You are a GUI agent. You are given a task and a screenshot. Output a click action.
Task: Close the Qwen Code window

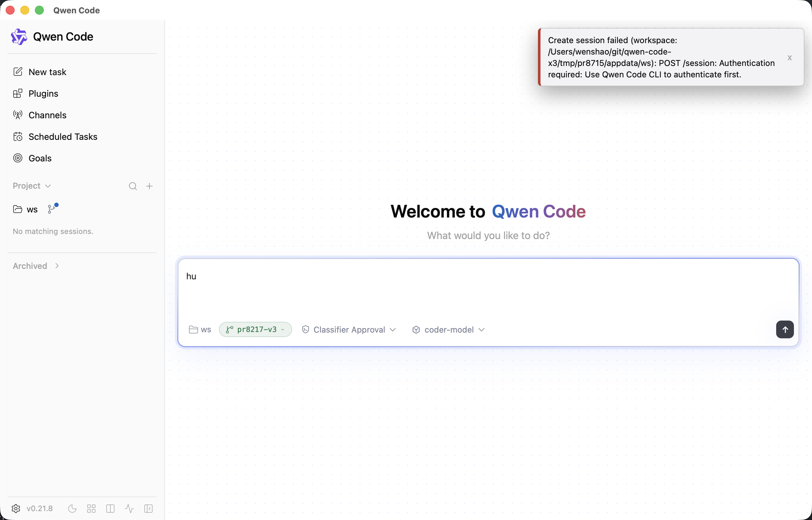pyautogui.click(x=10, y=10)
